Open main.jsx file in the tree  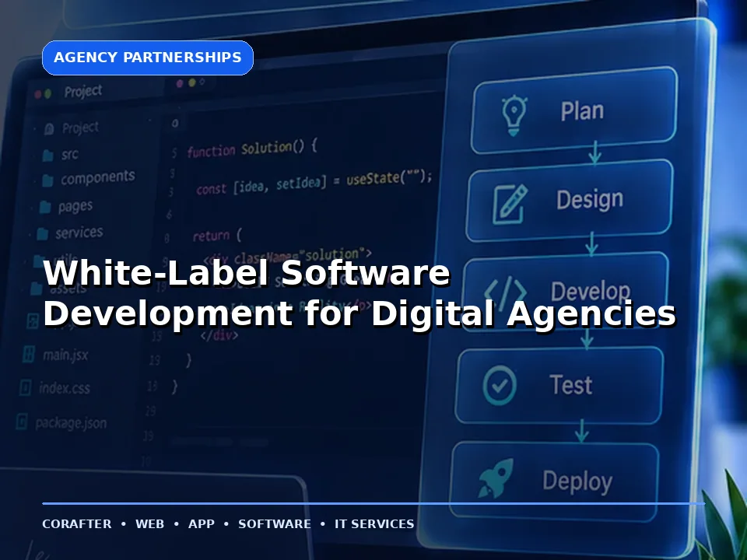tap(65, 355)
